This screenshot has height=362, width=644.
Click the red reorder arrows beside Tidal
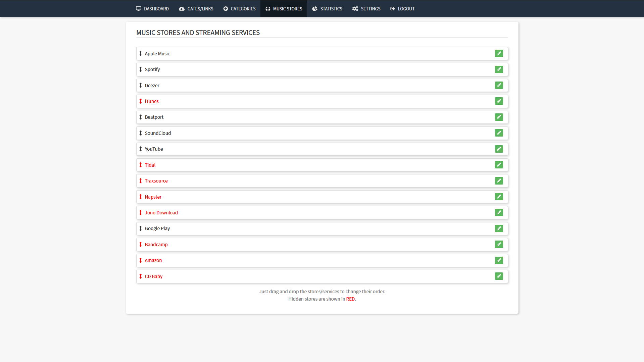[x=140, y=165]
